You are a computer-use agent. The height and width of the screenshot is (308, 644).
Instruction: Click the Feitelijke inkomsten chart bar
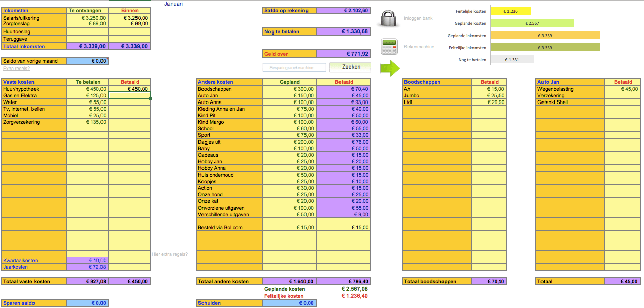[x=545, y=48]
